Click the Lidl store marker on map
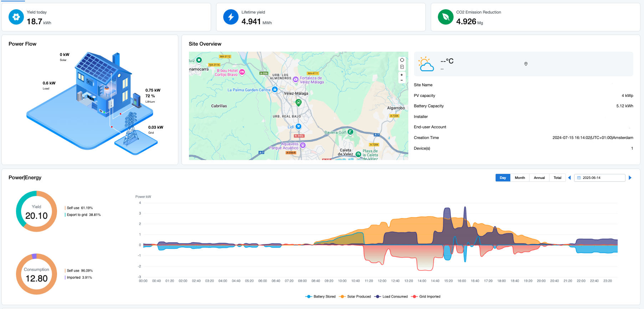The image size is (644, 309). point(298,127)
